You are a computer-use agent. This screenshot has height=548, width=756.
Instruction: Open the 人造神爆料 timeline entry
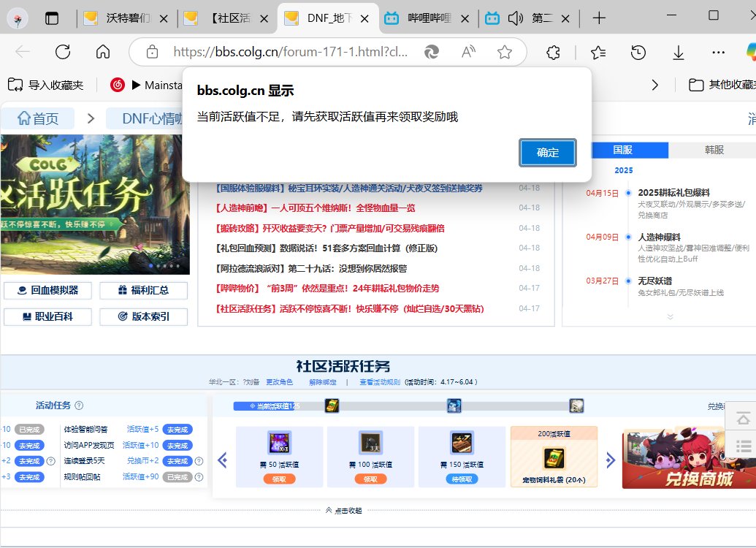(x=659, y=237)
